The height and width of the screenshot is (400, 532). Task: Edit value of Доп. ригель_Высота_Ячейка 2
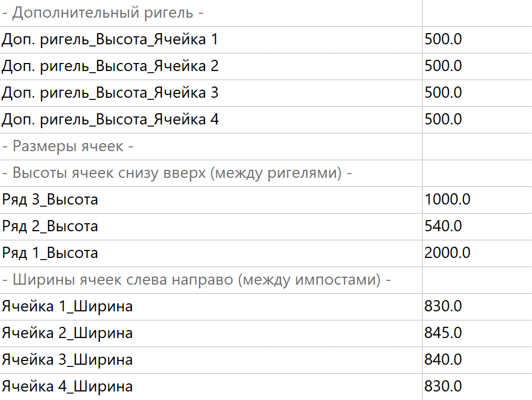[x=476, y=67]
